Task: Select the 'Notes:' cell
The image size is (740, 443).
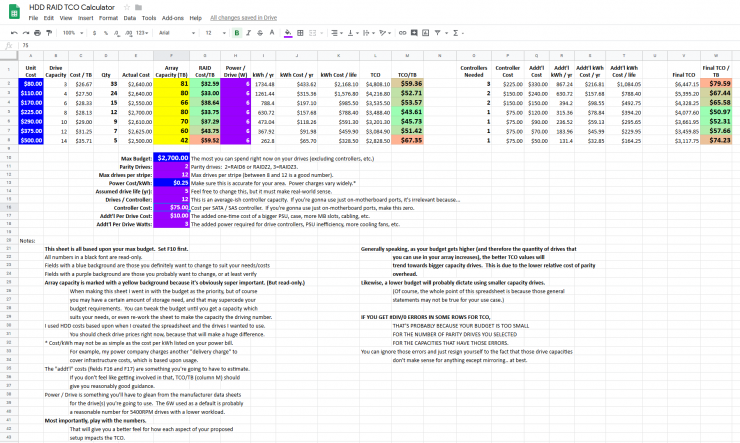Action: [x=31, y=241]
